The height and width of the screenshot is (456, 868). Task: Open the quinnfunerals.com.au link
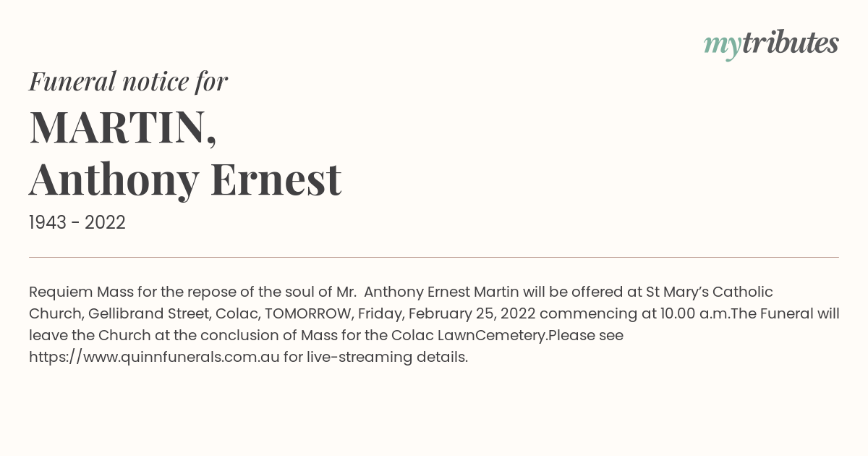154,357
